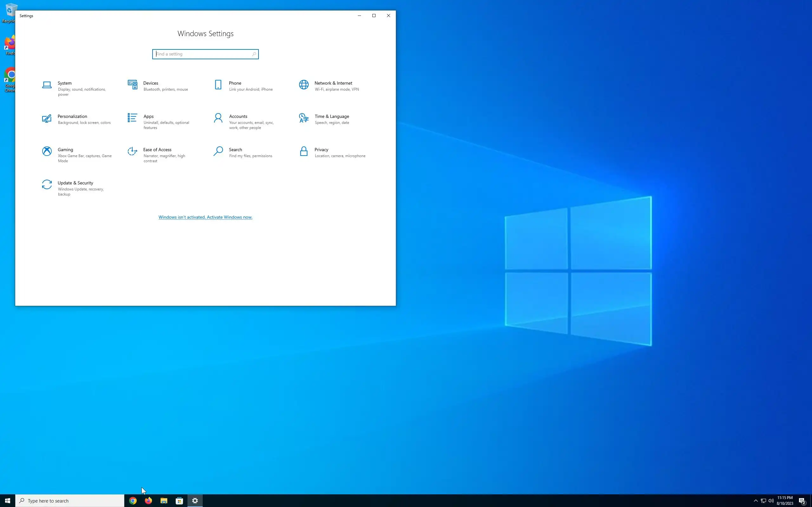Open the notification Action Center
The height and width of the screenshot is (507, 812).
(x=802, y=501)
